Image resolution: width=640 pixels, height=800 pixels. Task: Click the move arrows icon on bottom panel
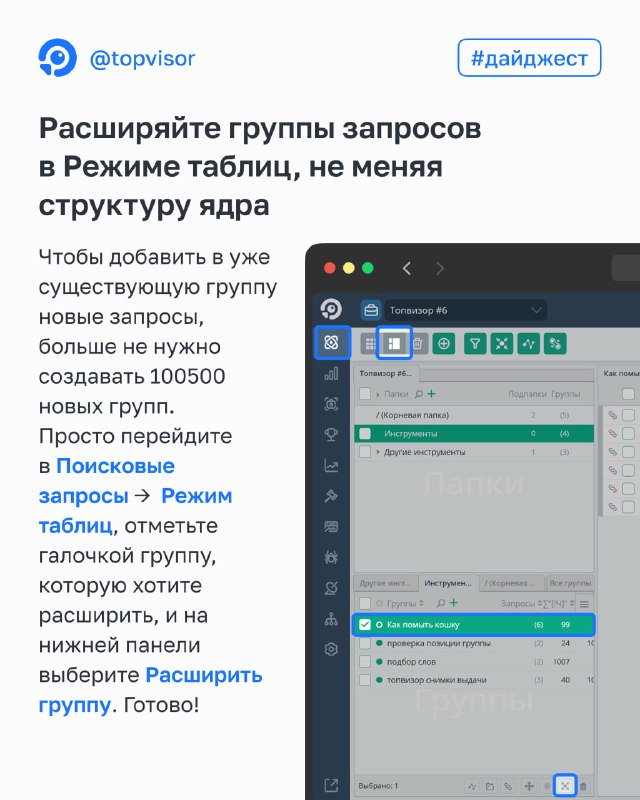529,786
